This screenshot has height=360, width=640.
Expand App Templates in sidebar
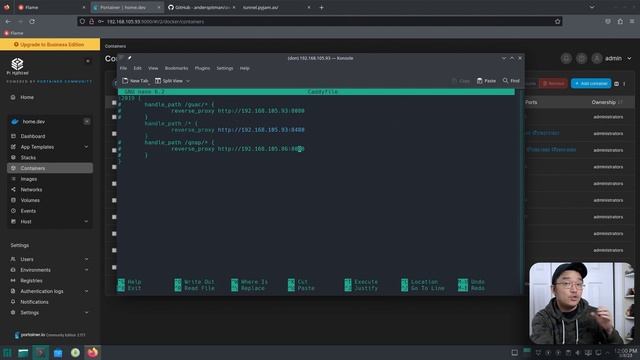(x=86, y=147)
